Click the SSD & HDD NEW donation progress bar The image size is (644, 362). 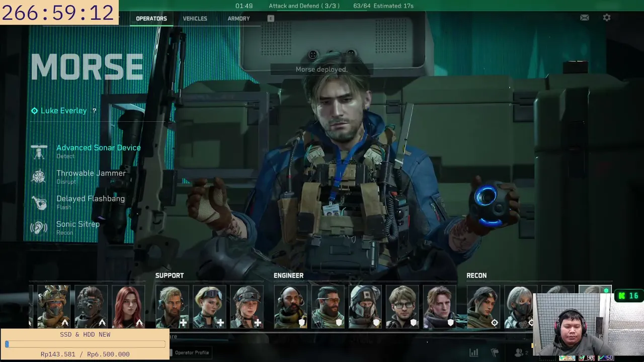pyautogui.click(x=86, y=344)
